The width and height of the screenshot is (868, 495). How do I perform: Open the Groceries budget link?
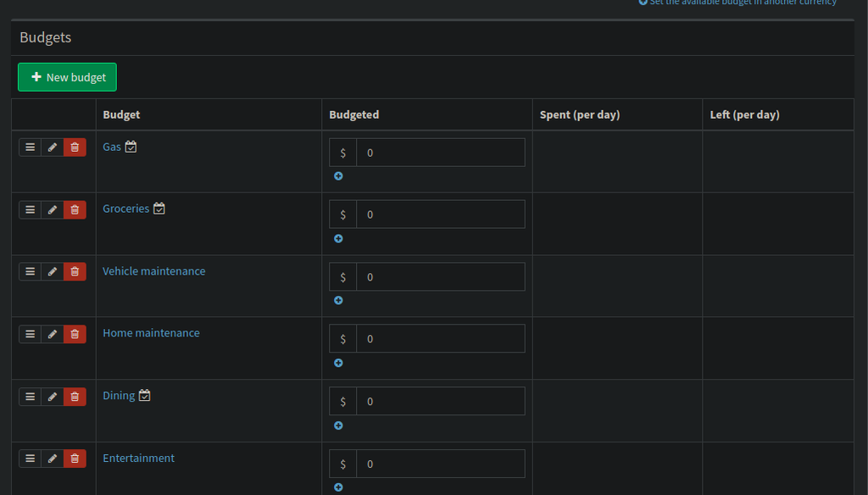tap(126, 209)
